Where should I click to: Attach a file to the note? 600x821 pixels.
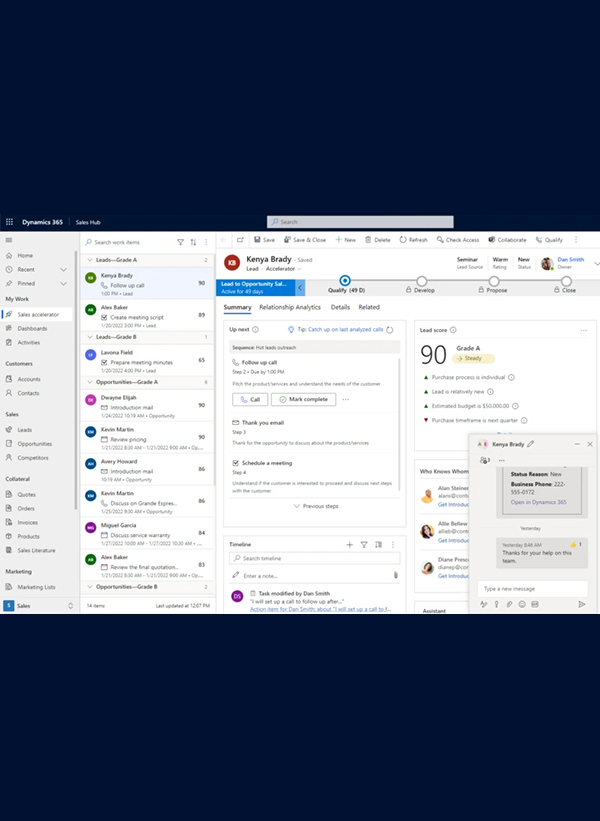pyautogui.click(x=395, y=575)
